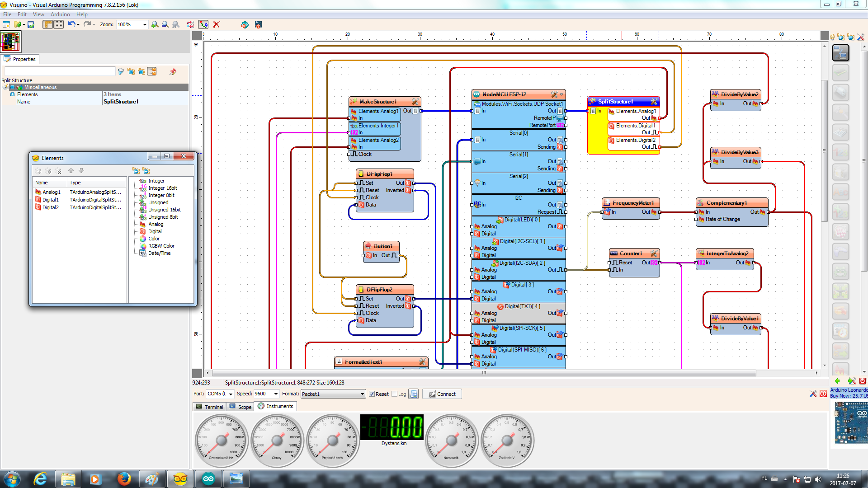The width and height of the screenshot is (868, 488).
Task: Open the Zoom percentage combo box
Action: click(132, 24)
